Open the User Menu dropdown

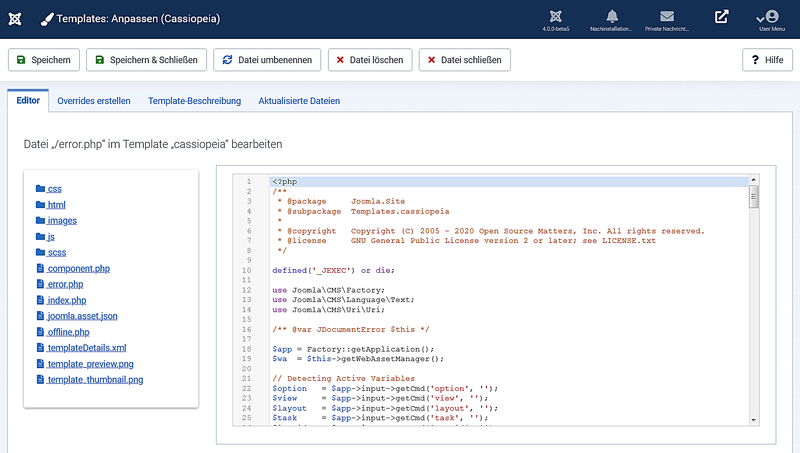click(771, 20)
